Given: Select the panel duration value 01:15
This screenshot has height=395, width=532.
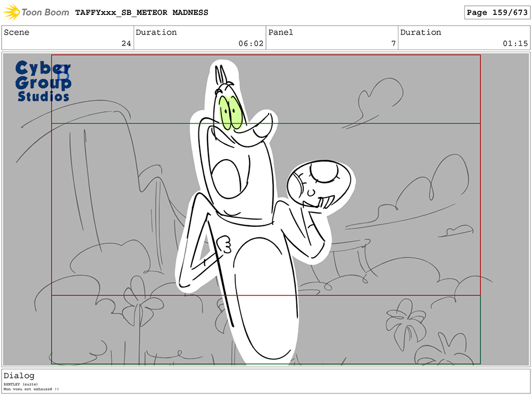Looking at the screenshot, I should click(516, 44).
